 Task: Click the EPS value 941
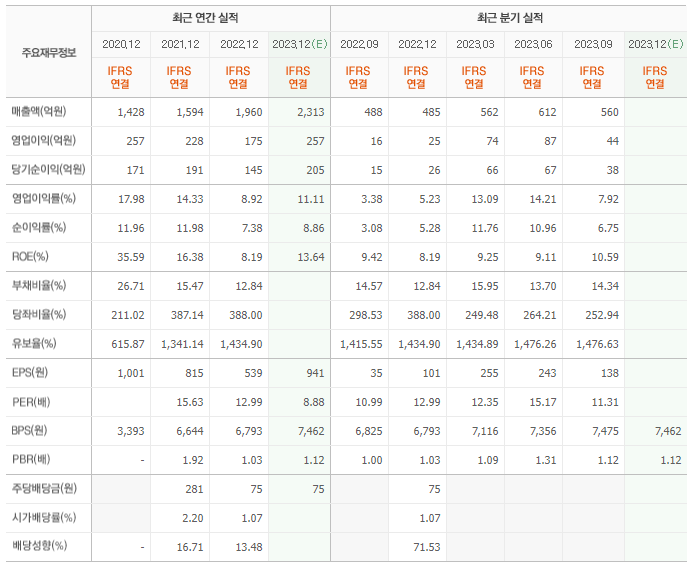coord(315,374)
